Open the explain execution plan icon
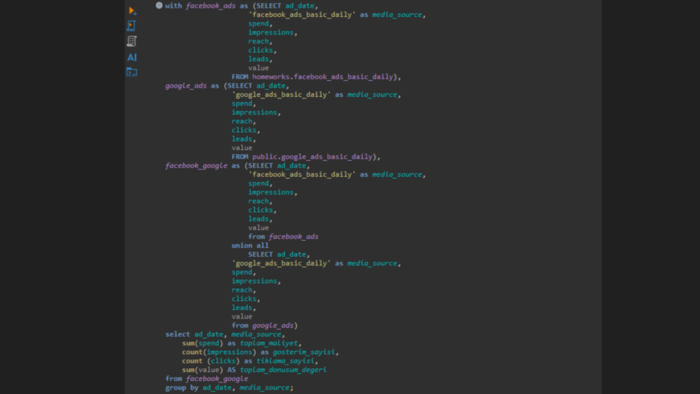Screen dimensions: 700x394 (x=131, y=41)
